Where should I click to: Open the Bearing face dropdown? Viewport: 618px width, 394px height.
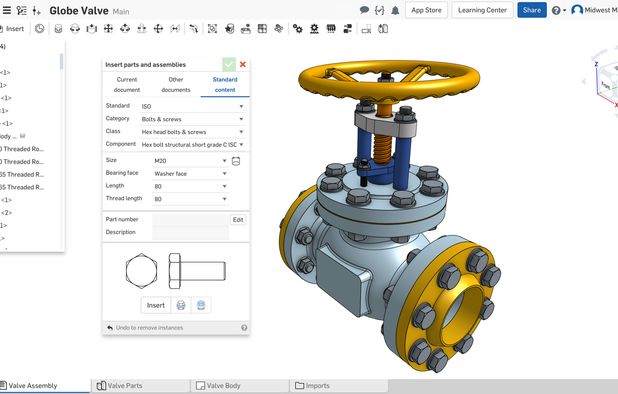191,173
